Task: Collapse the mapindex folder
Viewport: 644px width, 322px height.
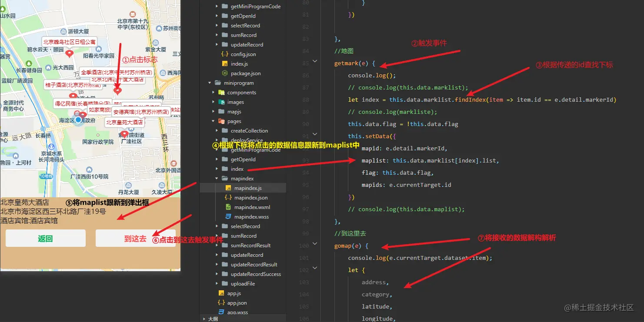Action: pos(217,179)
